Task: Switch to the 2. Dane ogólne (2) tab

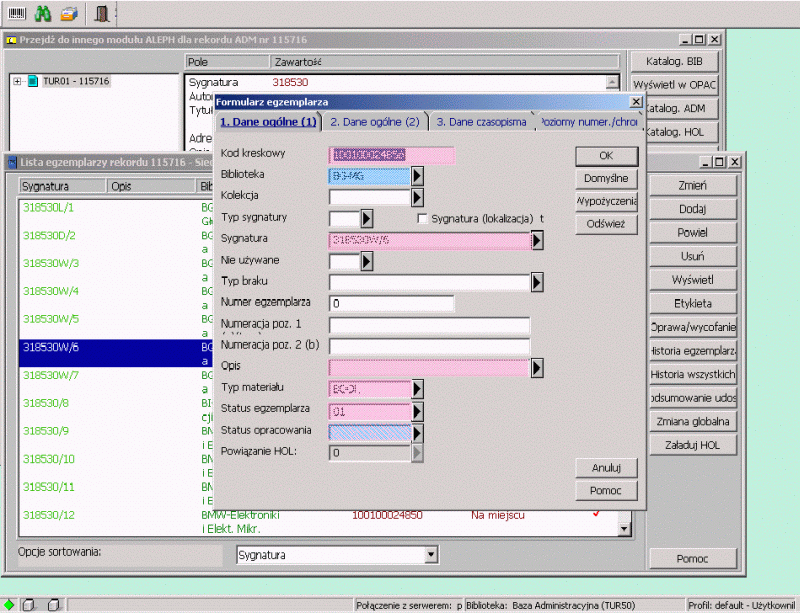Action: 375,122
